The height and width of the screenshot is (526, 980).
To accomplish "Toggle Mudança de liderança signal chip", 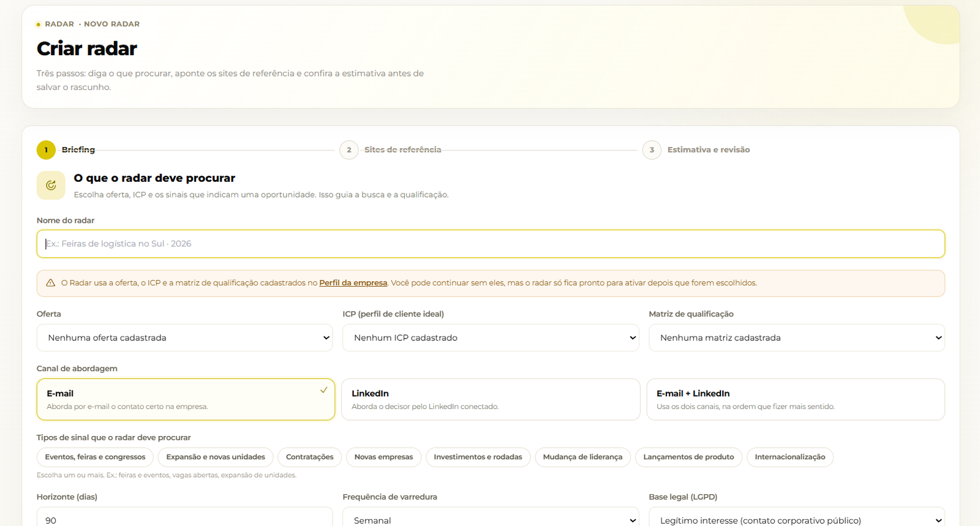I will tap(582, 457).
